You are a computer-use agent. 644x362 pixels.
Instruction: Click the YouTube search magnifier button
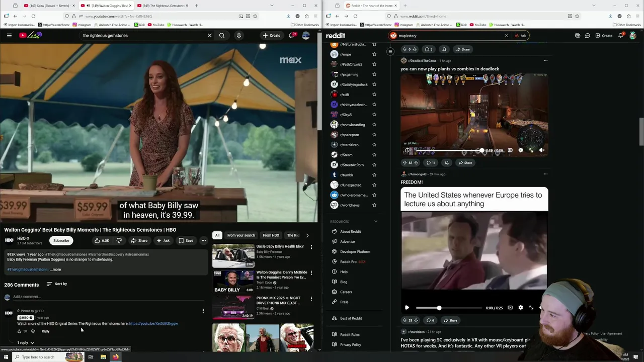222,36
